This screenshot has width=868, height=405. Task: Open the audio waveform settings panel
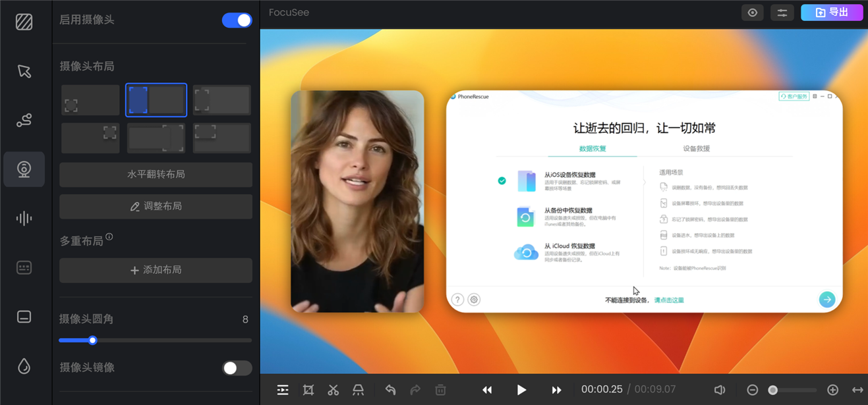[24, 219]
